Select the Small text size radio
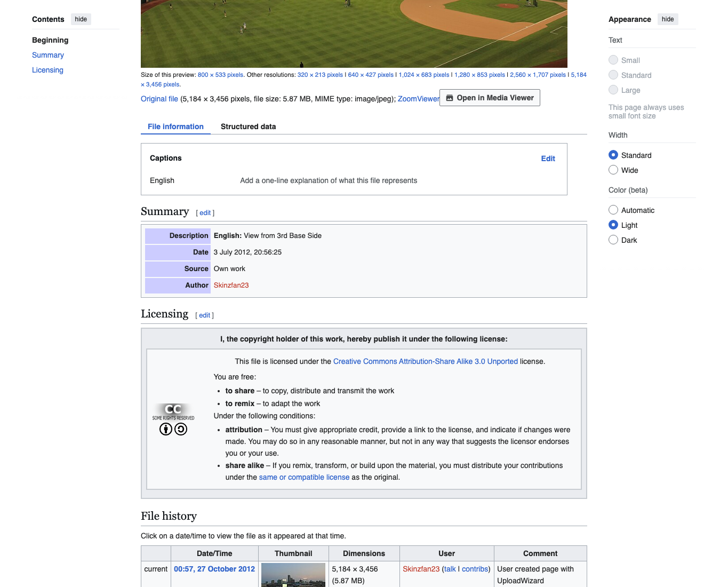This screenshot has width=728, height=587. coord(613,60)
